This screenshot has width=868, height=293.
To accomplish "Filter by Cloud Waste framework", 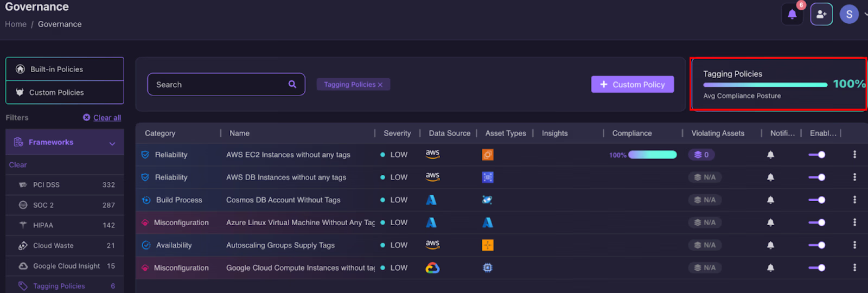I will click(65, 245).
